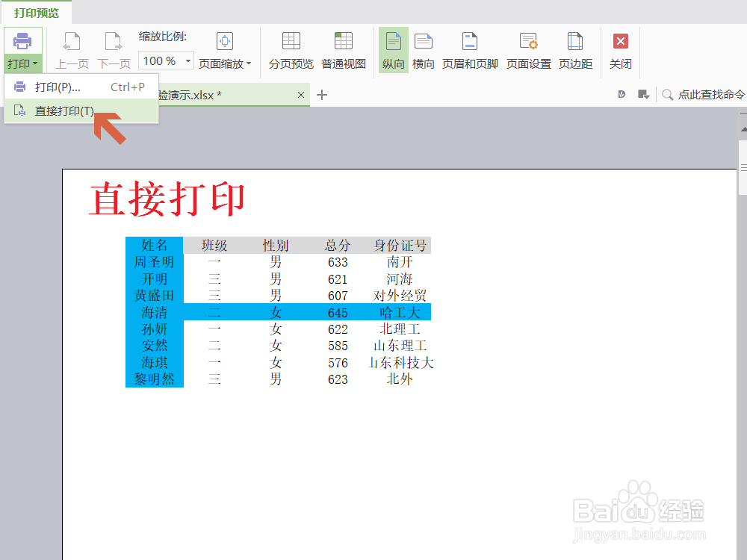The width and height of the screenshot is (747, 560).
Task: Go to 上一页 previous page
Action: [72, 49]
